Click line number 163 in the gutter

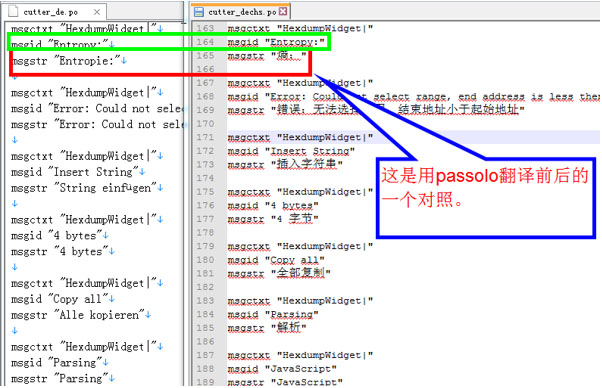pyautogui.click(x=205, y=28)
